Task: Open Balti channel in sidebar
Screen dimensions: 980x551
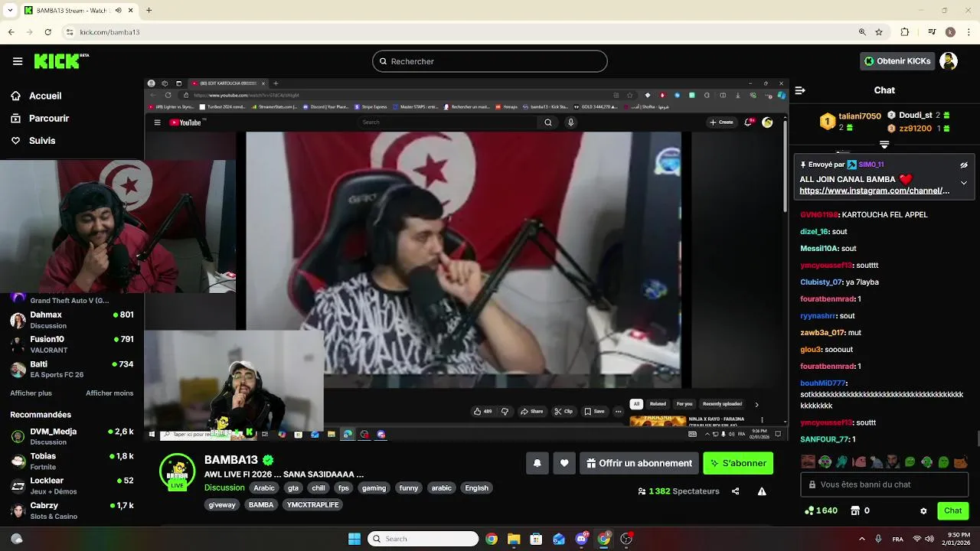Action: 71,369
